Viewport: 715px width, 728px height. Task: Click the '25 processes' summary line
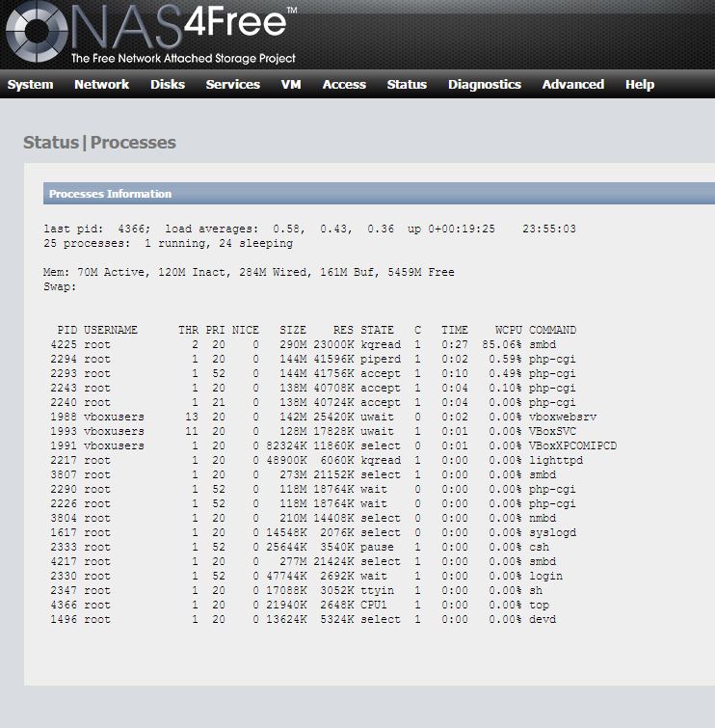[x=168, y=243]
